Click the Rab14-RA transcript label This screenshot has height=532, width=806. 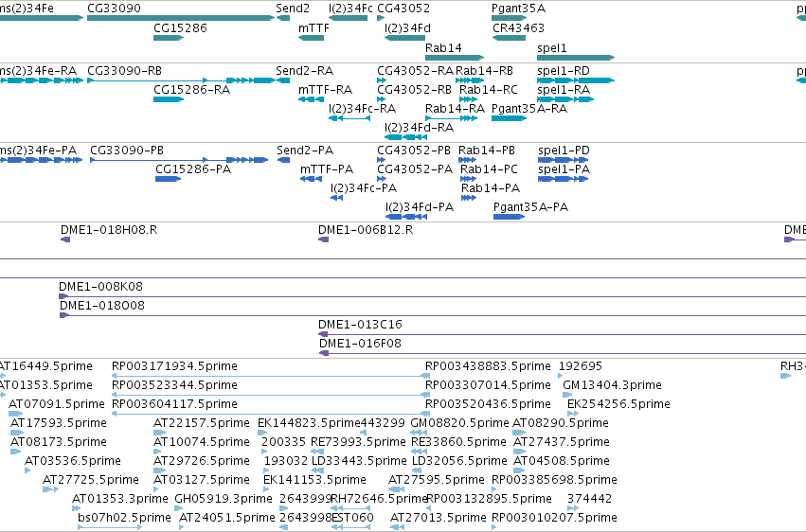click(455, 108)
